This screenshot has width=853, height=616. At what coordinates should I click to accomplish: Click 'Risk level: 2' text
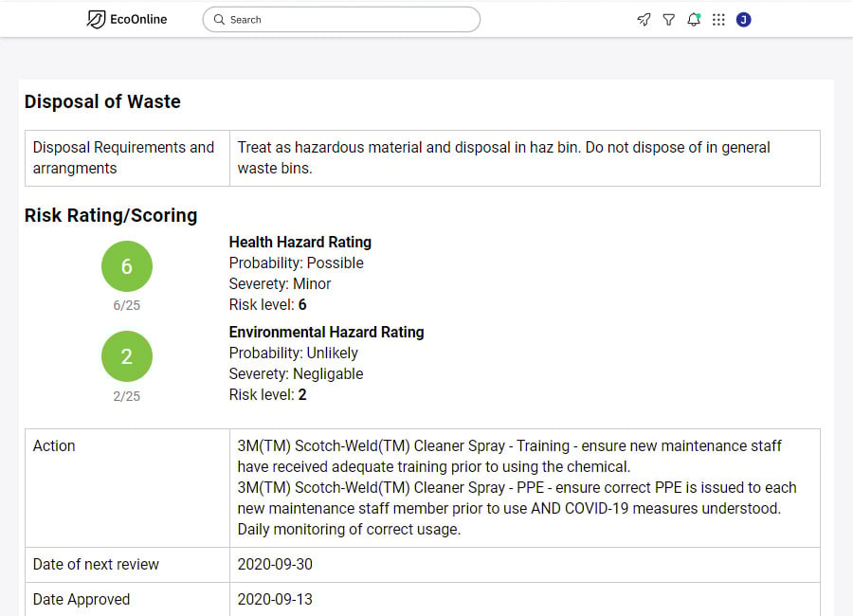(x=267, y=394)
